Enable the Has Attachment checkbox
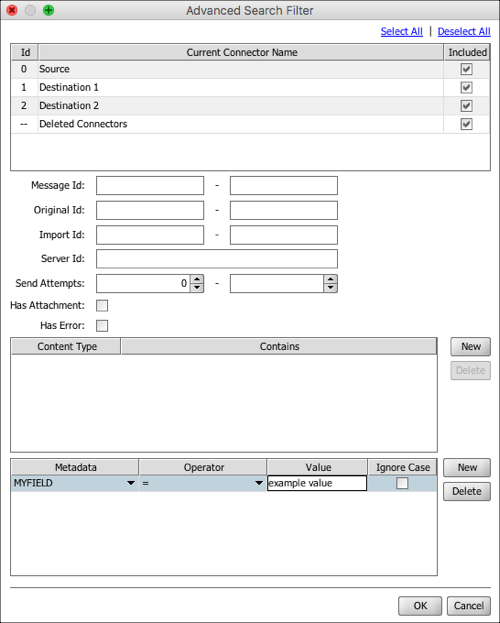This screenshot has width=500, height=623. click(102, 306)
